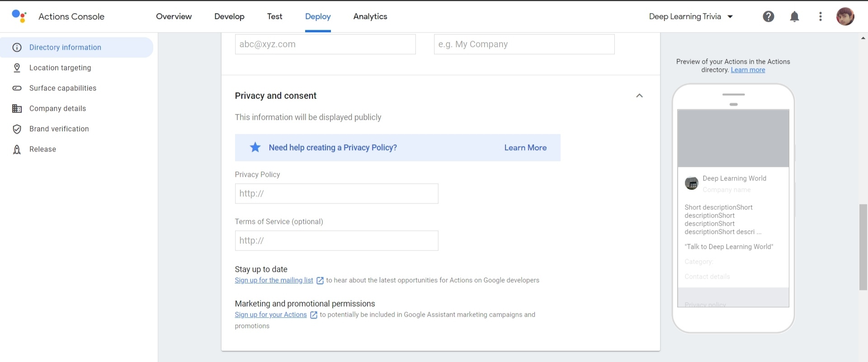Click the Google Assistant logo icon
The height and width of the screenshot is (362, 868).
(19, 16)
